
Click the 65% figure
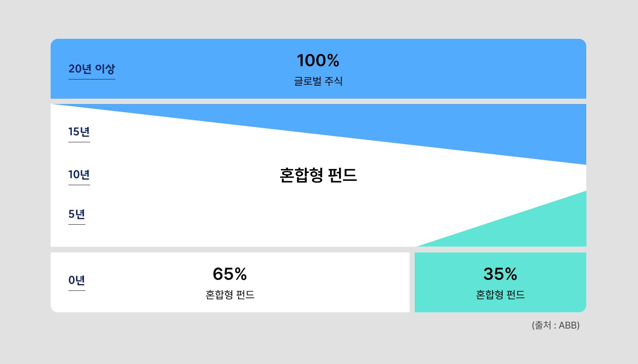pos(230,274)
